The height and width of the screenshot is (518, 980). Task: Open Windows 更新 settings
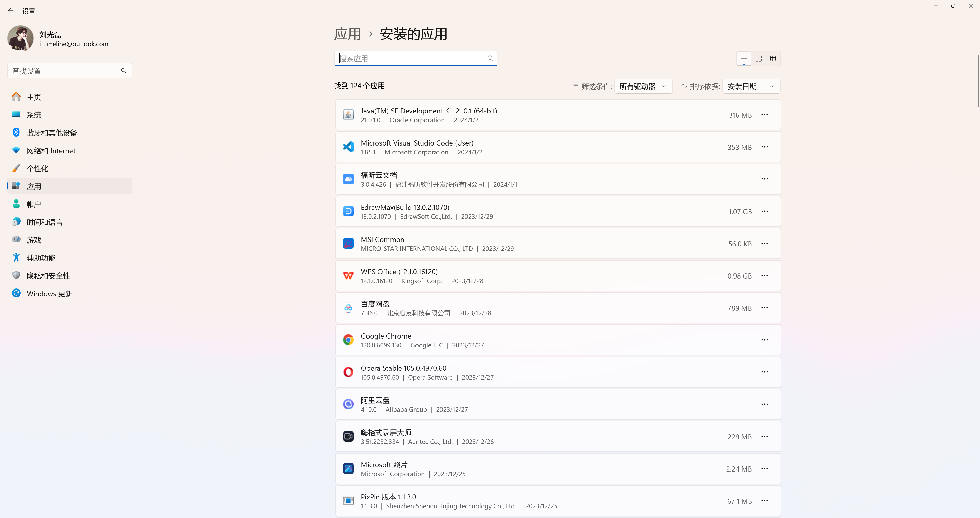click(70, 293)
